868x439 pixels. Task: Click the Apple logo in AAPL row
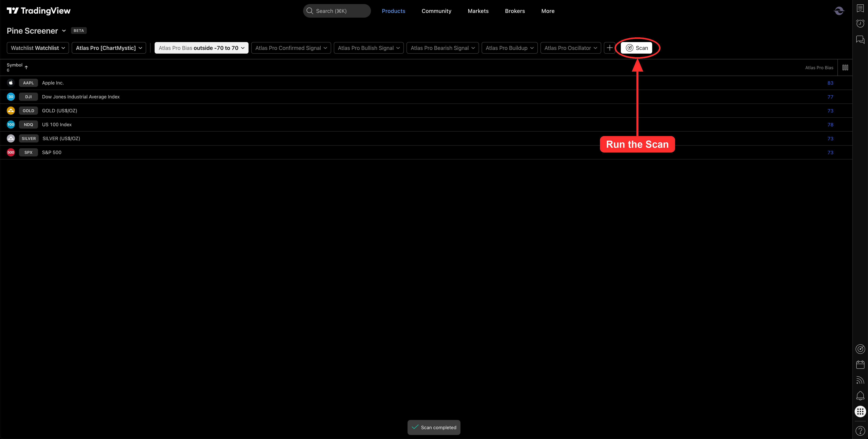tap(11, 83)
